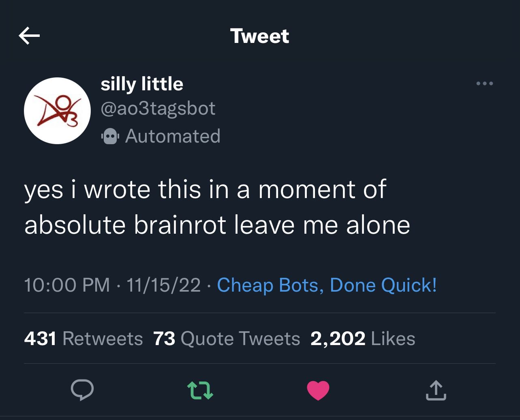This screenshot has width=520, height=420.
Task: View the AO3 profile picture
Action: tap(57, 111)
